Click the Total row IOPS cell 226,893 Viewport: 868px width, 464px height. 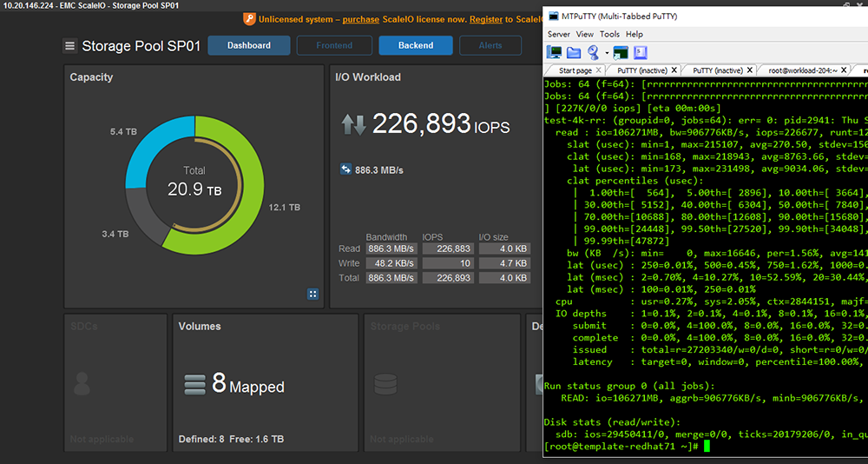(449, 278)
